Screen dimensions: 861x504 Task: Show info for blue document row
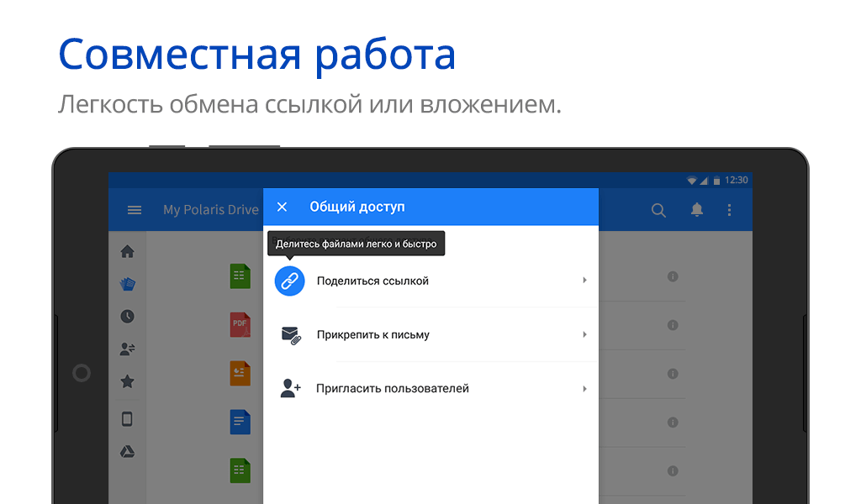(673, 423)
